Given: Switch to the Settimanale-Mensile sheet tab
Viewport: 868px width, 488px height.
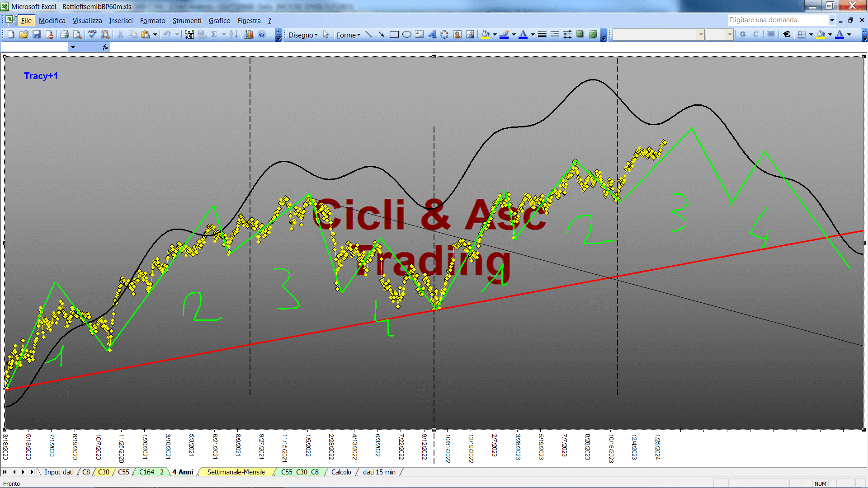Looking at the screenshot, I should [236, 472].
